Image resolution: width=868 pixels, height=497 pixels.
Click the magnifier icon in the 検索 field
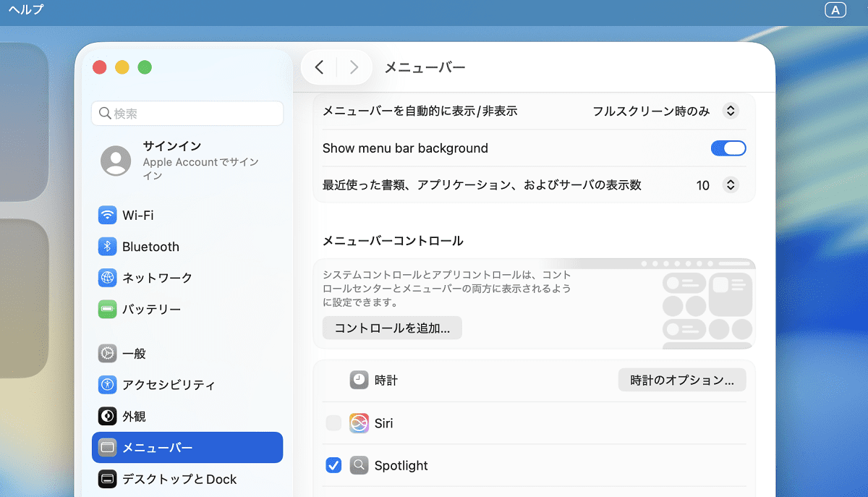pos(105,114)
